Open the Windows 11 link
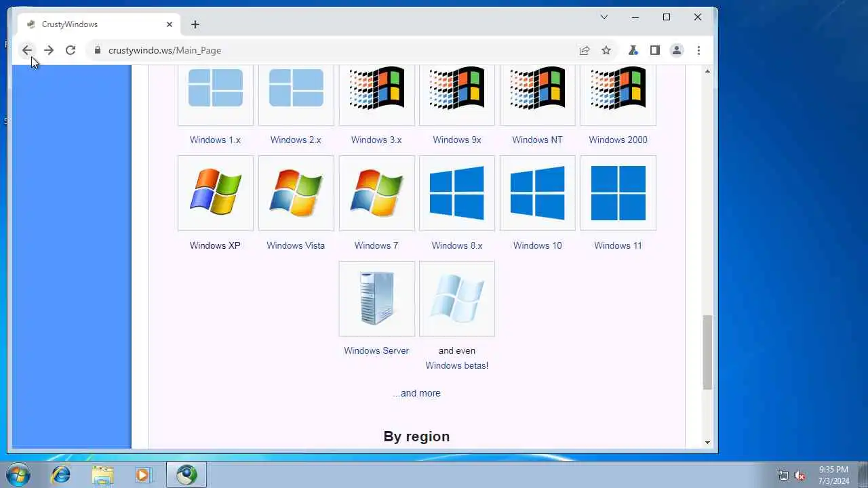868x488 pixels. coord(618,245)
